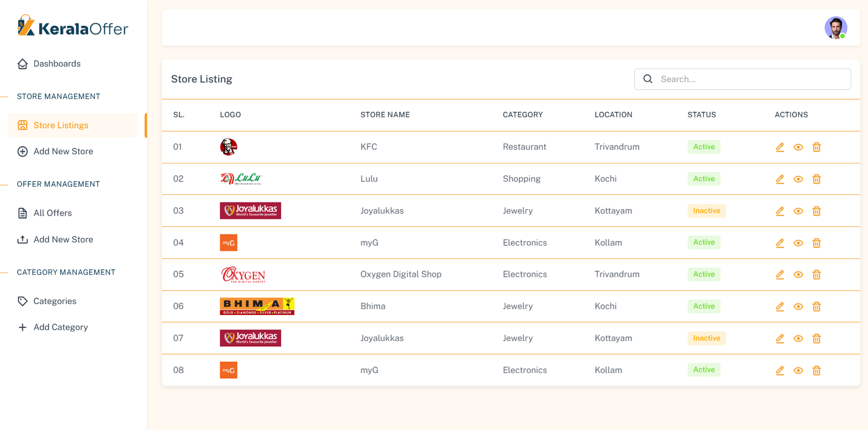Screen dimensions: 868x430
Task: Click the Inactive status badge in row 03
Action: coord(706,211)
